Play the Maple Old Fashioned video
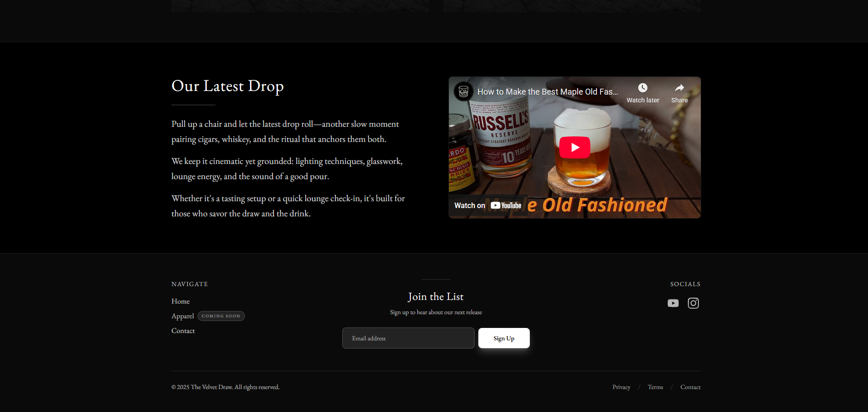The width and height of the screenshot is (868, 412). click(x=574, y=147)
